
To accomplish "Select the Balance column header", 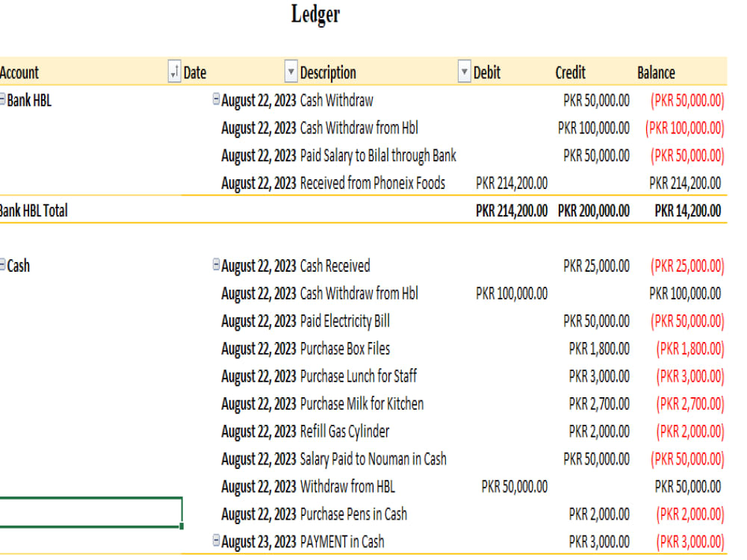I will tap(656, 72).
